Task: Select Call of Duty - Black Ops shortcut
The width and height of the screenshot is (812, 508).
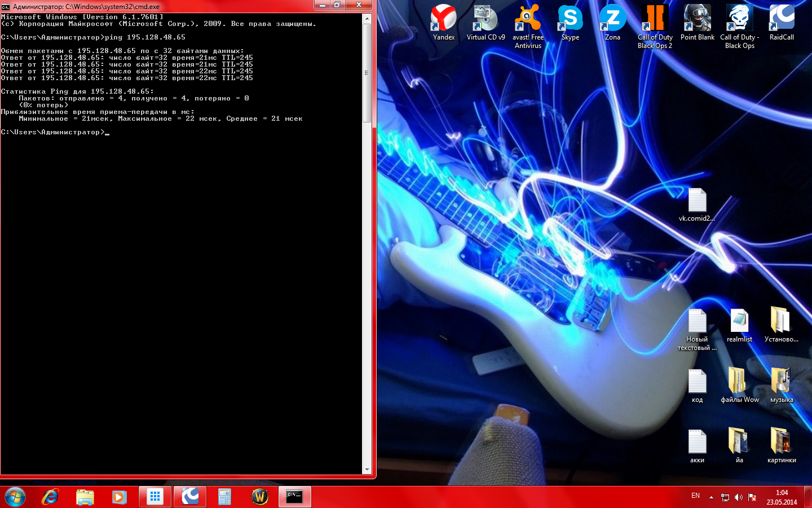Action: click(x=739, y=27)
